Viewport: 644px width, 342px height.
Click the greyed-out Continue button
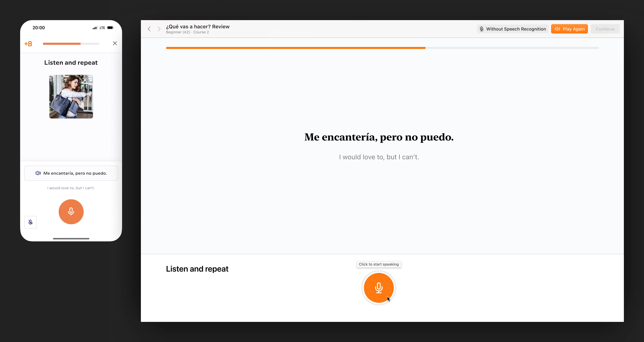point(605,29)
